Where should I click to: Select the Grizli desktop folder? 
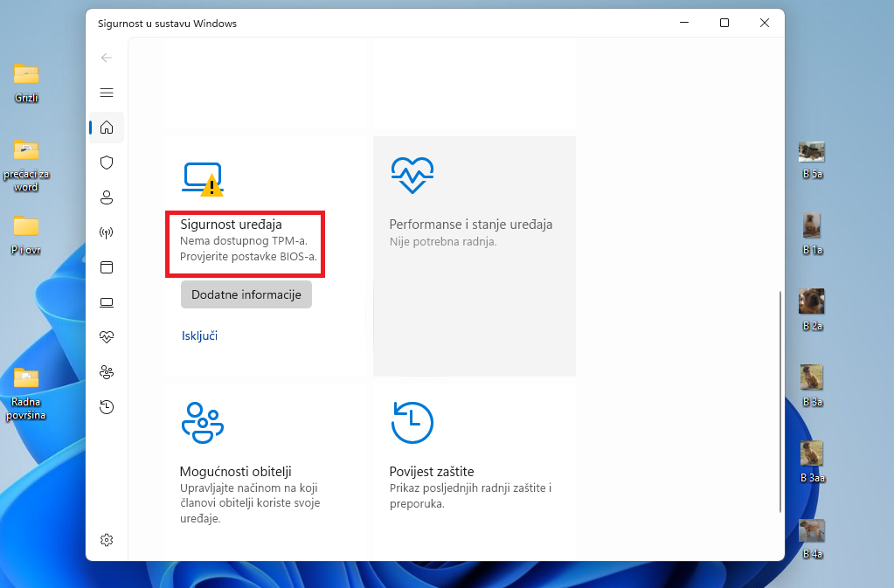tap(26, 83)
